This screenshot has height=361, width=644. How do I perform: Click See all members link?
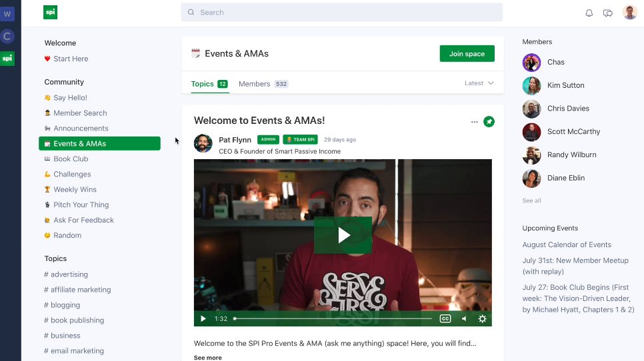531,200
